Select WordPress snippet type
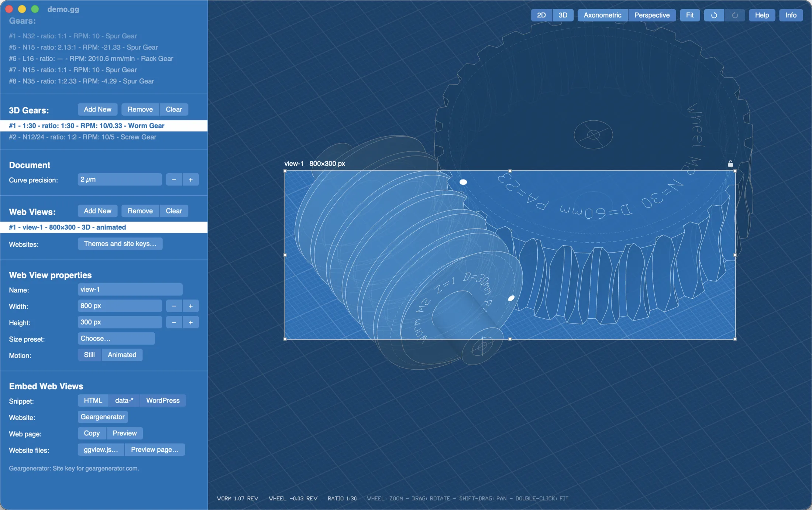Viewport: 812px width, 510px height. [x=163, y=400]
